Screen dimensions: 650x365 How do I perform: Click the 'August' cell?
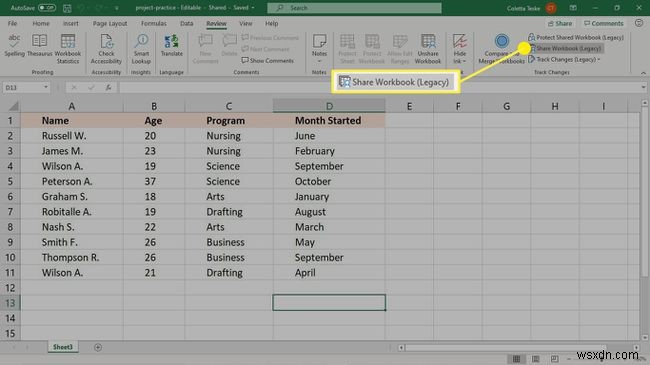point(329,212)
